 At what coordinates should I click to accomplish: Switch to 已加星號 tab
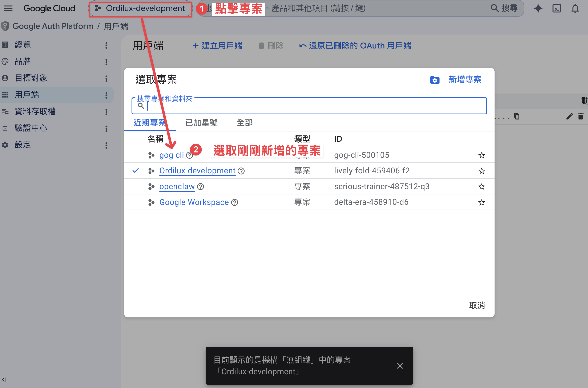(201, 122)
